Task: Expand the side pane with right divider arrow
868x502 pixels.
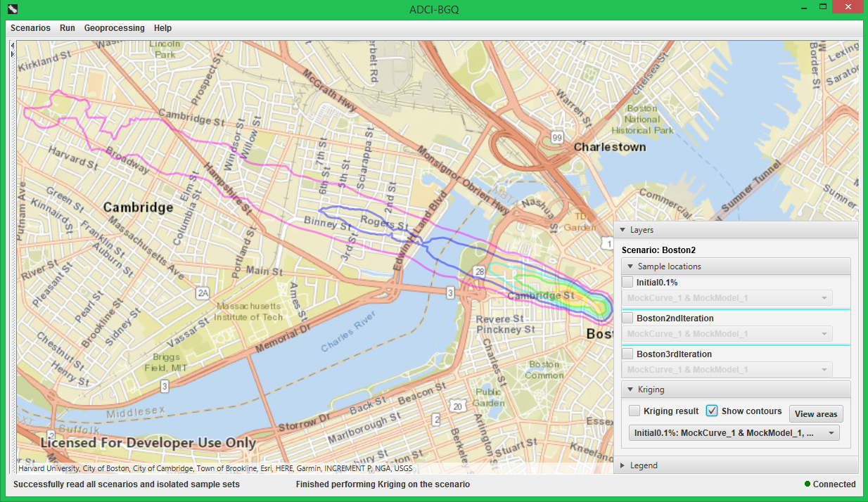Action: tap(11, 53)
